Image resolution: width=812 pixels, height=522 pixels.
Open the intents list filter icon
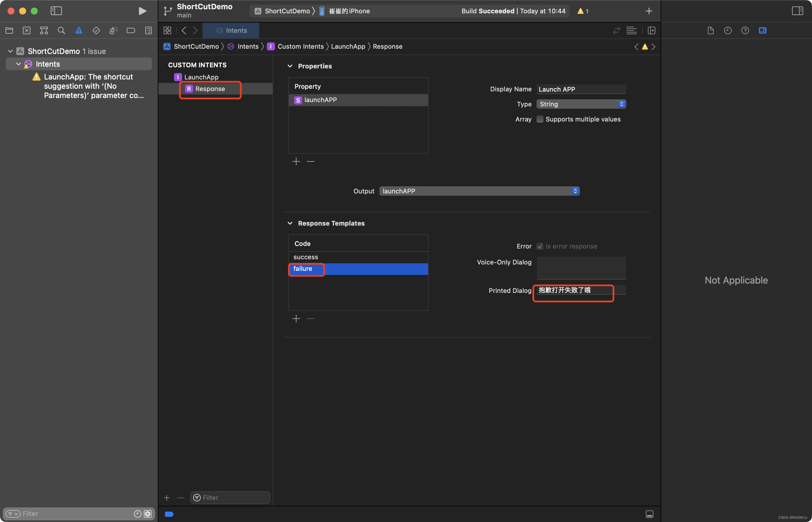pos(197,498)
